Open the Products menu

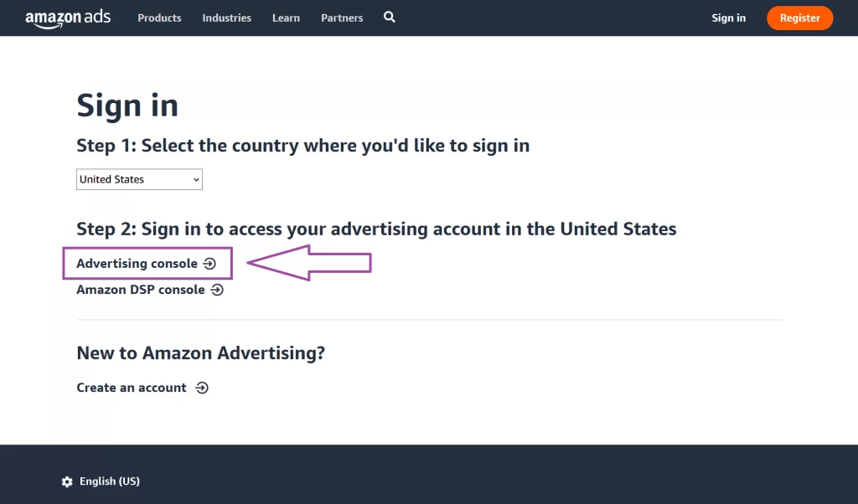coord(159,18)
